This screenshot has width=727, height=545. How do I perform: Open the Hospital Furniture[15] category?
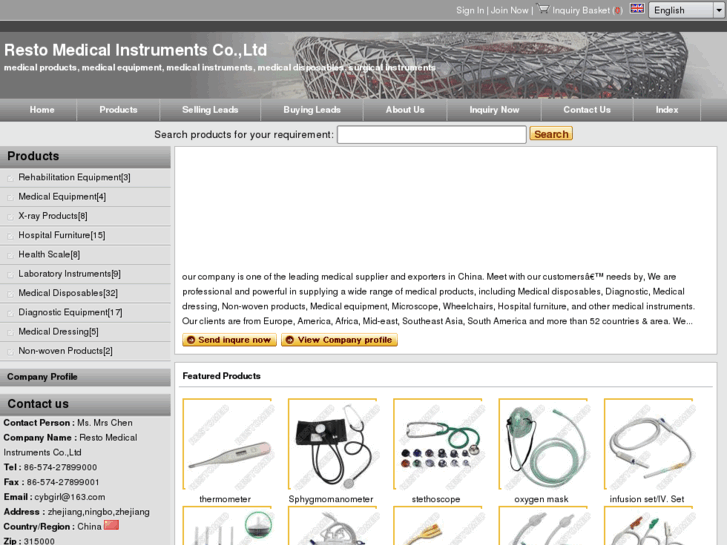tap(62, 235)
